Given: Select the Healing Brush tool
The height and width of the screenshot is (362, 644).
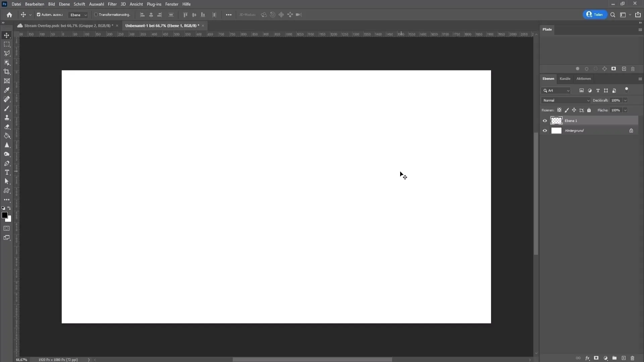Looking at the screenshot, I should (7, 100).
